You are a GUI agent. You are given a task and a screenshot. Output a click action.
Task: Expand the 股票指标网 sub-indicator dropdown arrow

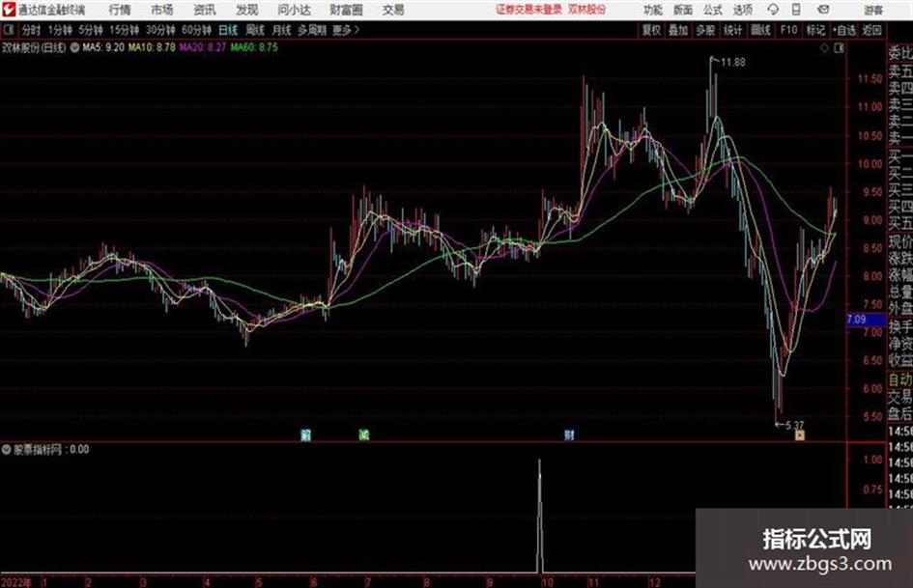(x=7, y=449)
